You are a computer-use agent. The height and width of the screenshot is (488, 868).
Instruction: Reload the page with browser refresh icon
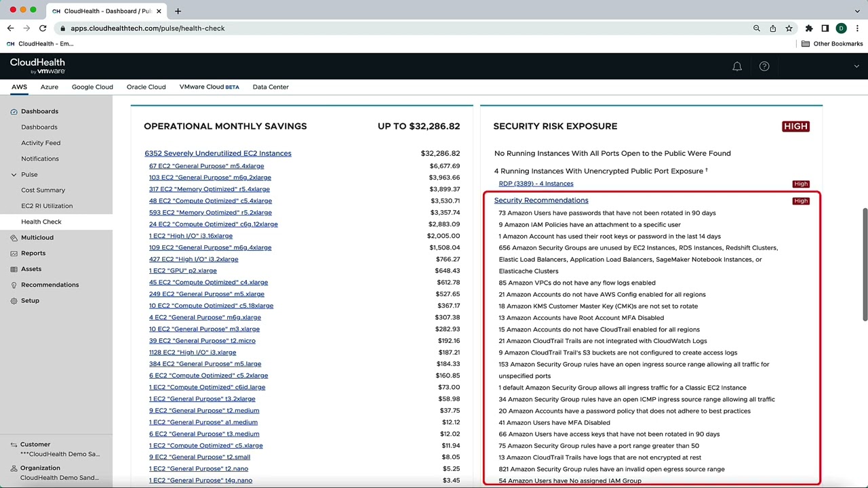pos(43,28)
